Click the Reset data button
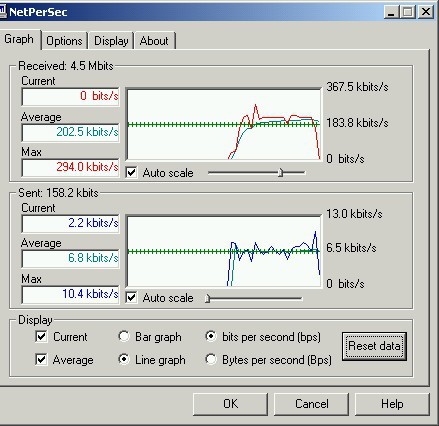 click(374, 346)
